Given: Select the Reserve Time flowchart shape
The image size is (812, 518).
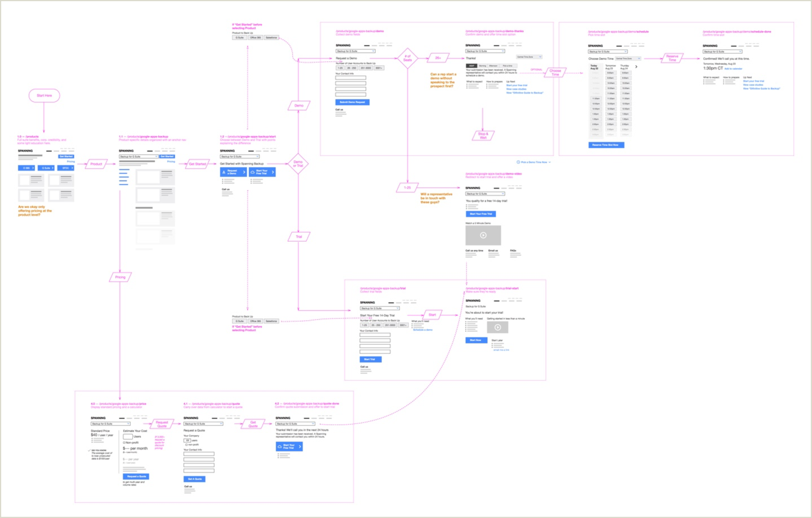Looking at the screenshot, I should click(x=672, y=58).
